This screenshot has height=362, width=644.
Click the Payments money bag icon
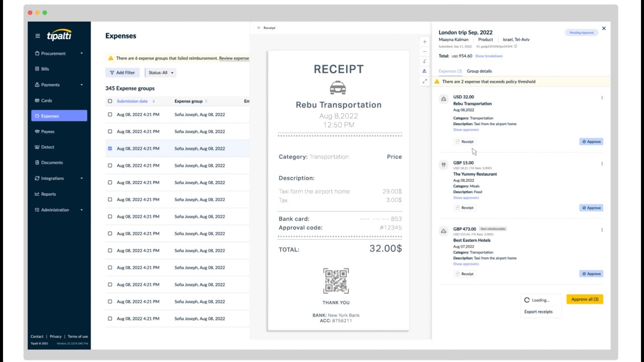coord(37,84)
